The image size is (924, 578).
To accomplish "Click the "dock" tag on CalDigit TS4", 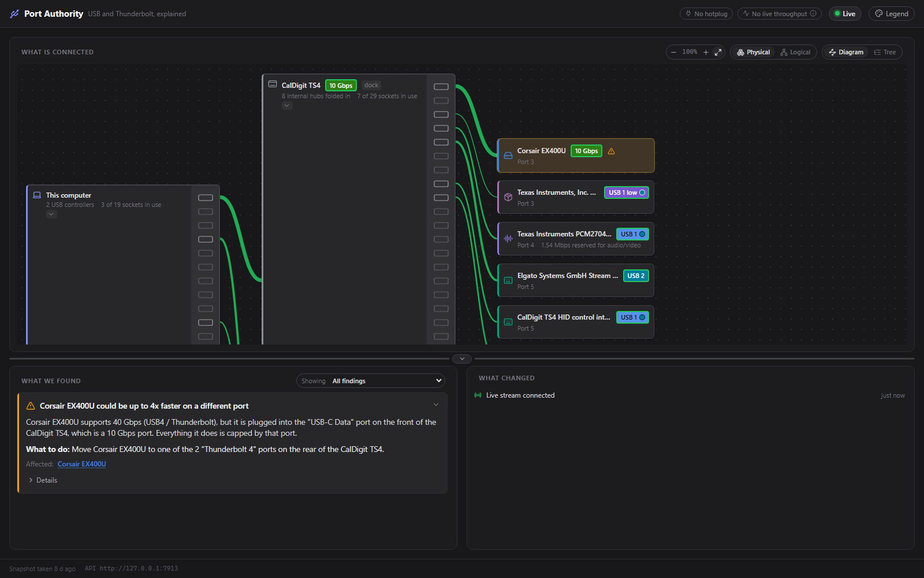I will point(371,85).
